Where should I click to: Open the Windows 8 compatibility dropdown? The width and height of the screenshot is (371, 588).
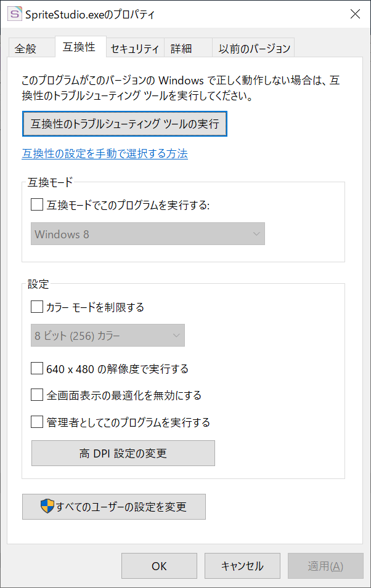click(x=147, y=233)
